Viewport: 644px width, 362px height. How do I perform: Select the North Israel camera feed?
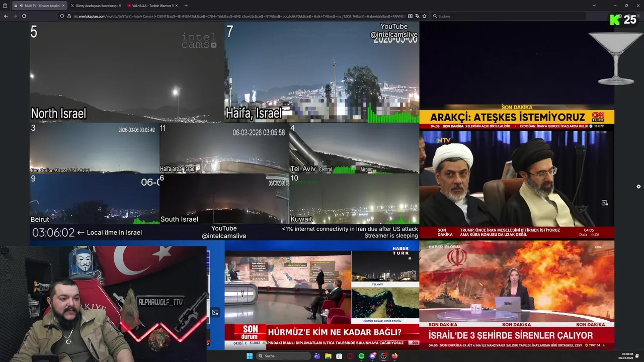pos(127,72)
